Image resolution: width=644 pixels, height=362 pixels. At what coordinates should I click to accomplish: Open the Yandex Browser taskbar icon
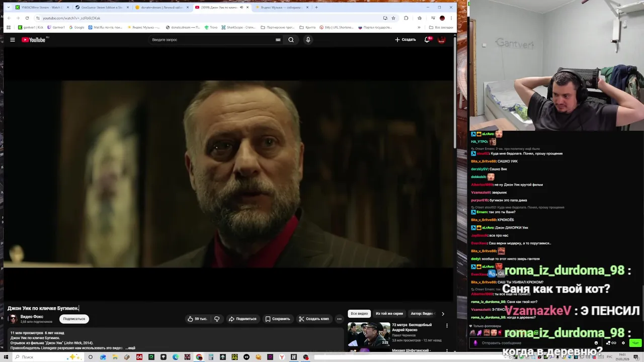(282, 357)
